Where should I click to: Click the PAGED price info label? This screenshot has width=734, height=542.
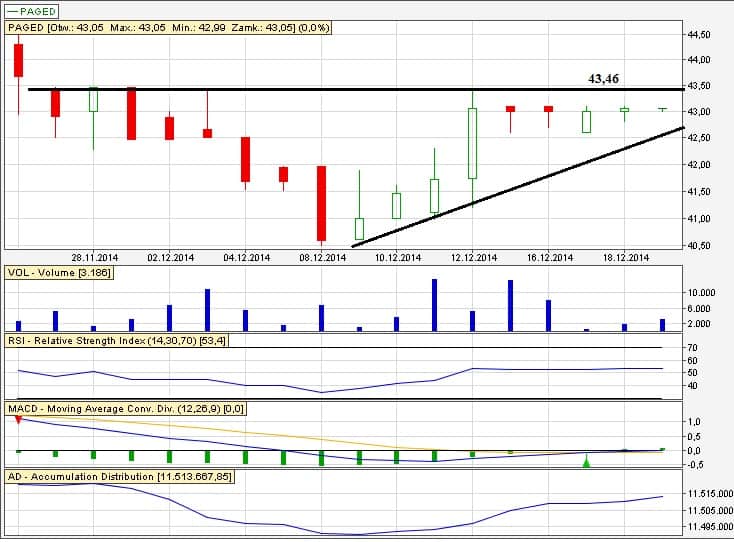tap(169, 28)
